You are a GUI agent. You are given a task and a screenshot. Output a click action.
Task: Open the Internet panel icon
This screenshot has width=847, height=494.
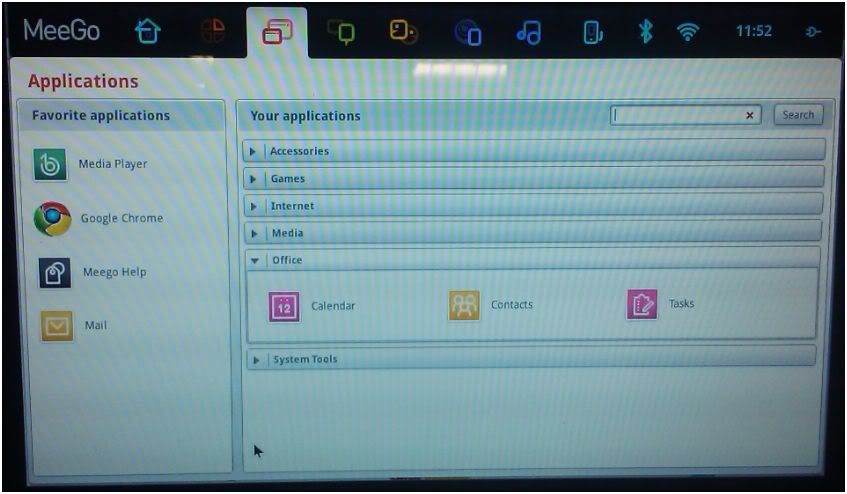468,32
